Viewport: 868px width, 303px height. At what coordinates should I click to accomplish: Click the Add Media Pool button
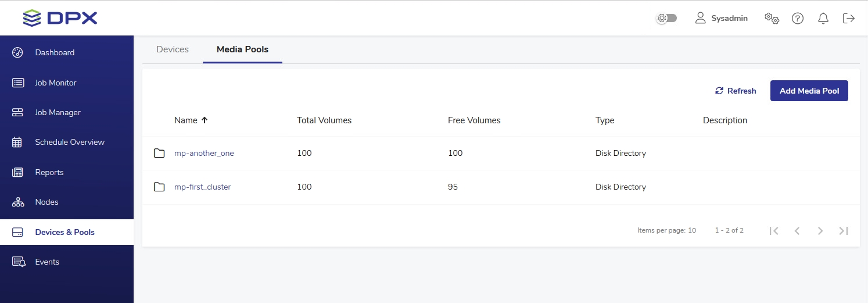(x=809, y=91)
